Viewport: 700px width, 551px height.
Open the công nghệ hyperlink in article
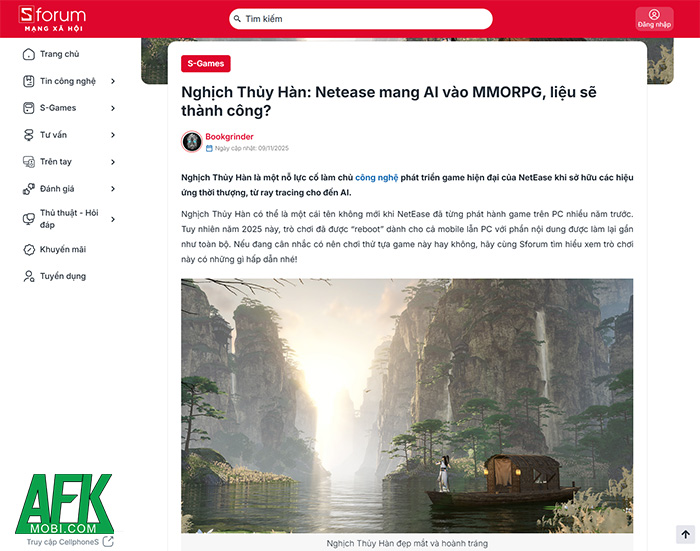376,178
